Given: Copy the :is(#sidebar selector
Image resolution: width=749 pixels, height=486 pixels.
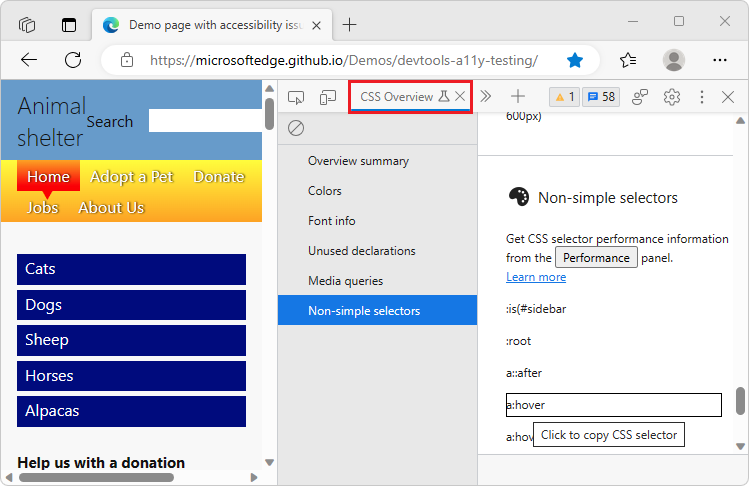Looking at the screenshot, I should pos(536,309).
